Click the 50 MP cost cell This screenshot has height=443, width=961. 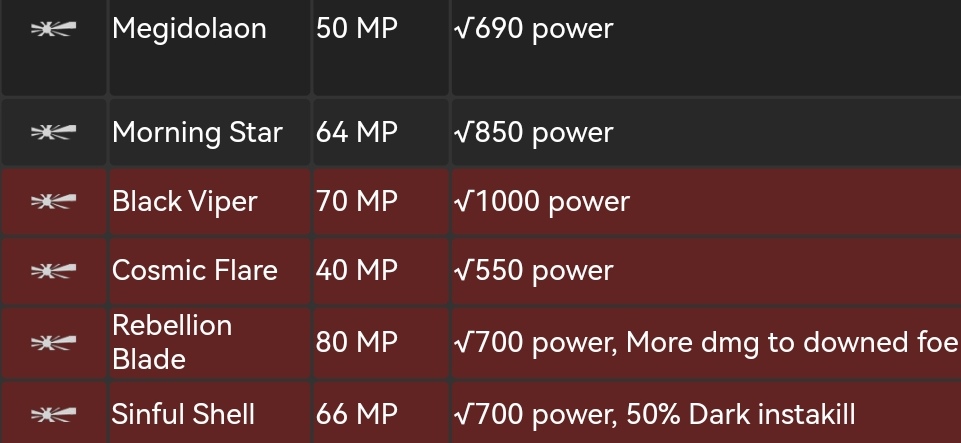[356, 29]
